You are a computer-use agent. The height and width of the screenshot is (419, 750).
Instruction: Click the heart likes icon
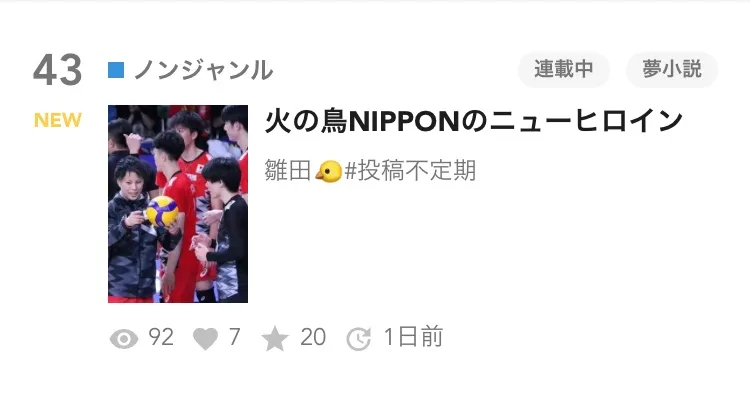(x=205, y=339)
